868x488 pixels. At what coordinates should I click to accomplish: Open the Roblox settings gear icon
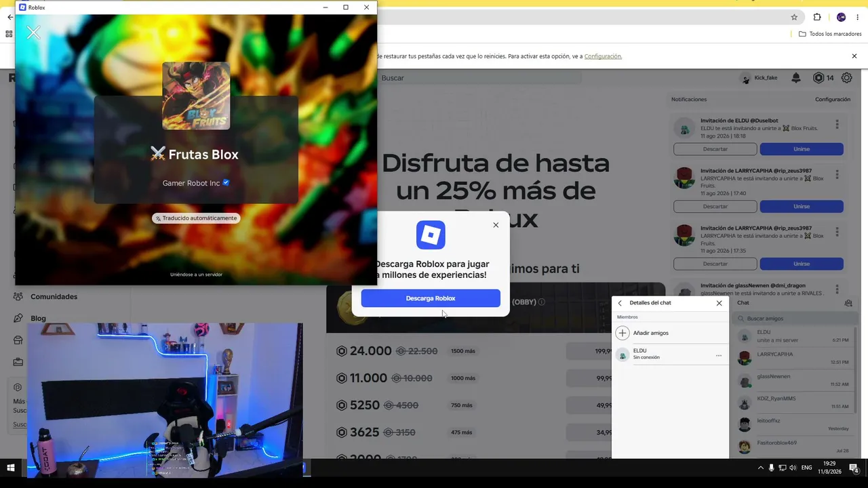coord(847,78)
